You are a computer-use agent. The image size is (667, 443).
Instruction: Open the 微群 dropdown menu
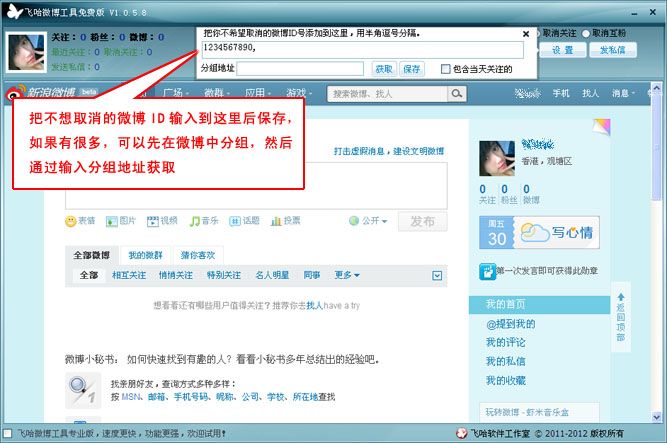pos(217,93)
